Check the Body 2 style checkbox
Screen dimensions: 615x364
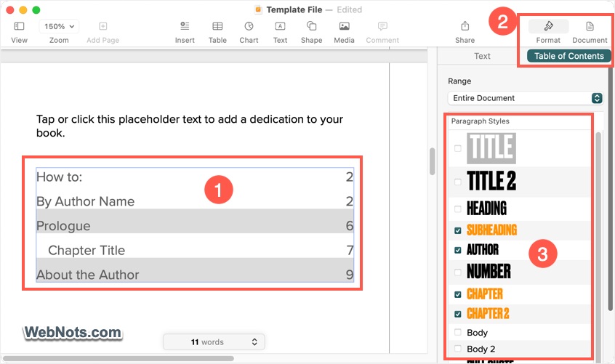458,348
